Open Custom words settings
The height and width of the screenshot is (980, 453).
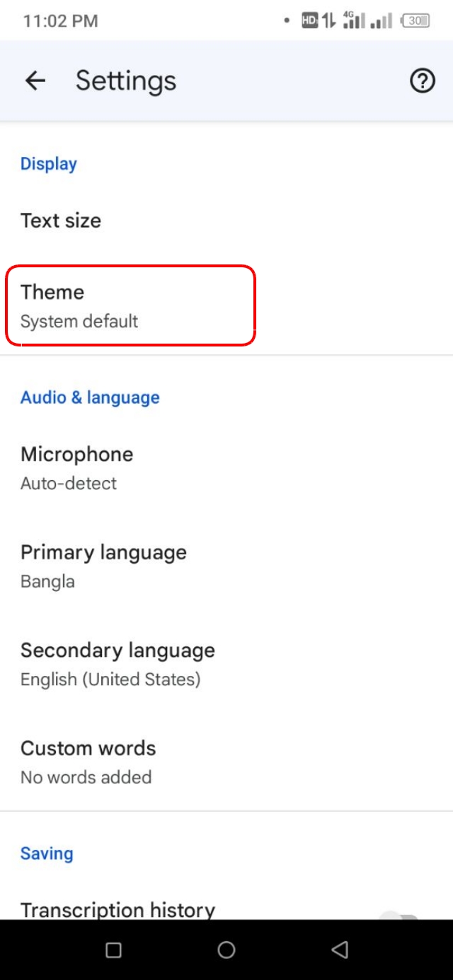88,762
